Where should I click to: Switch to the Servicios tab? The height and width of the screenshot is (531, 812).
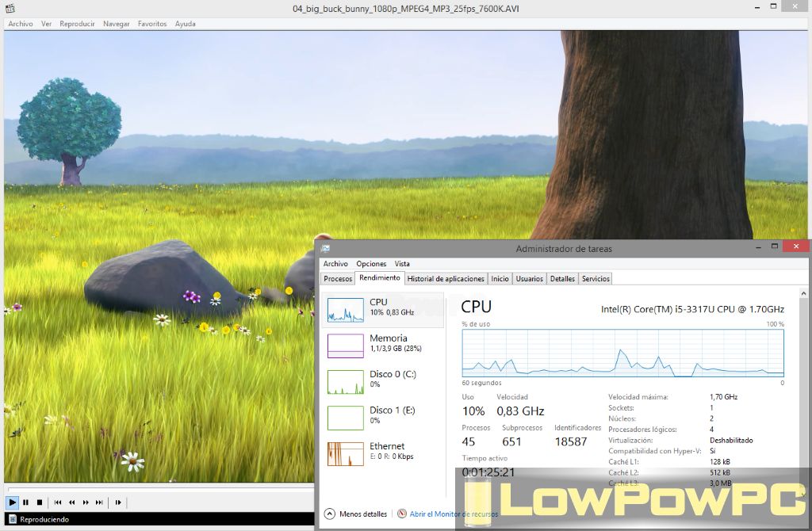click(x=596, y=278)
